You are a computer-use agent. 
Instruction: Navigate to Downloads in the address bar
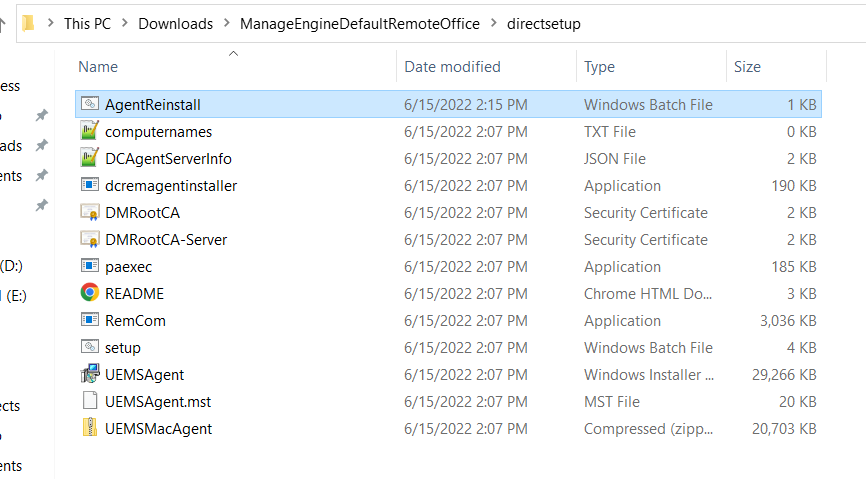tap(175, 23)
